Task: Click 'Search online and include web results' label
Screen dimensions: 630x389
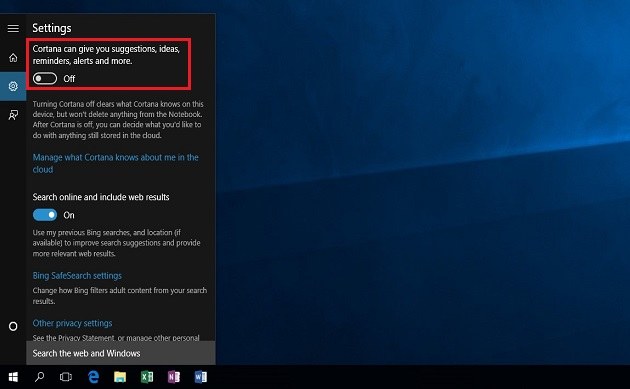Action: [x=101, y=197]
